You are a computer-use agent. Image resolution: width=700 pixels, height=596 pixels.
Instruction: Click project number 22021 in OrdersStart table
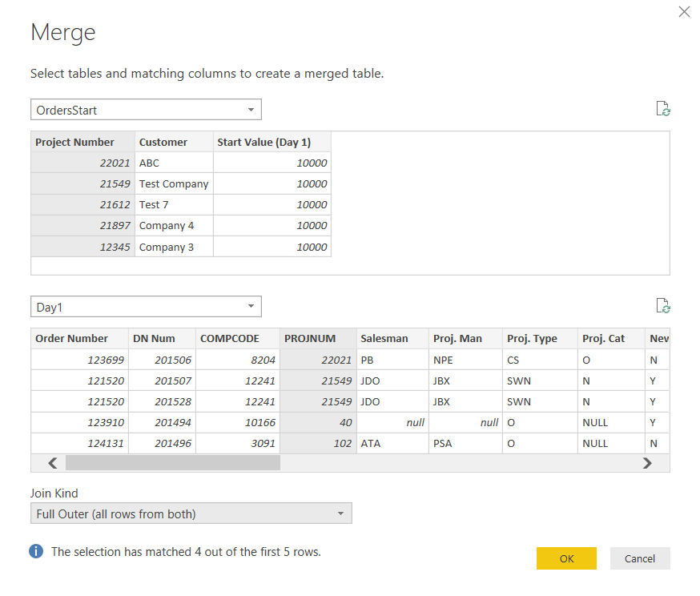83,163
